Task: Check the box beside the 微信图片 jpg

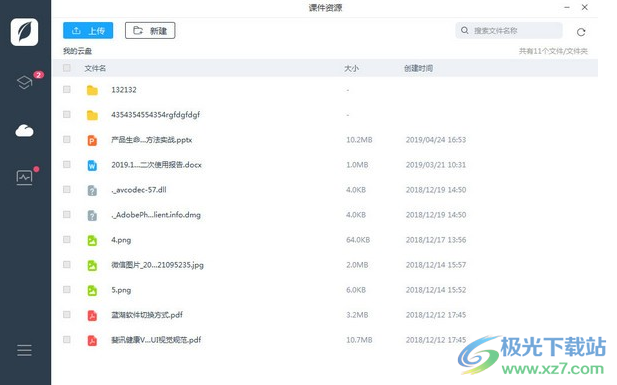Action: [x=67, y=264]
